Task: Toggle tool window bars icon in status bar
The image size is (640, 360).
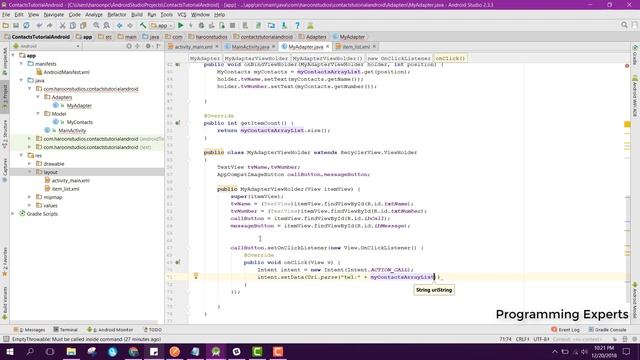Action: (5, 339)
